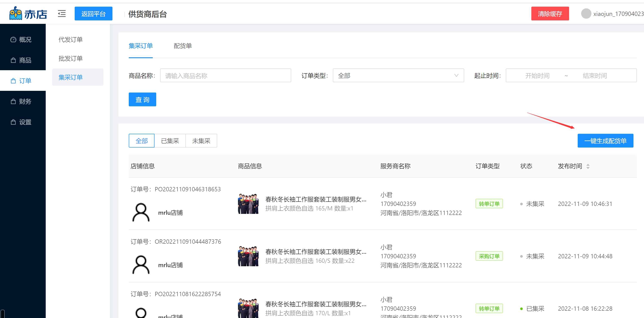644x318 pixels.
Task: Open the 设置 sidebar menu
Action: pos(23,122)
